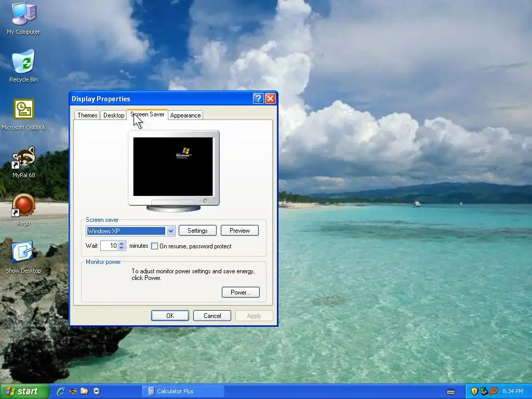Viewport: 532px width, 399px height.
Task: Select the Pego red ball shortcut
Action: (x=23, y=210)
